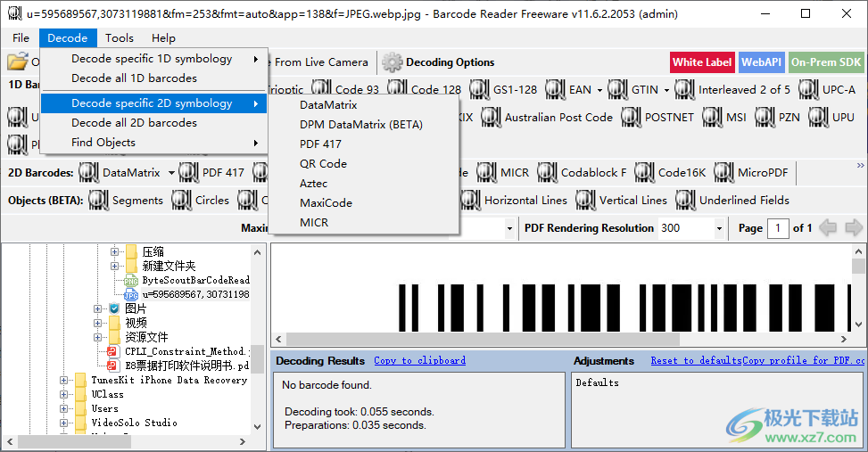The image size is (868, 452).
Task: Select Aztec from submenu
Action: (363, 183)
